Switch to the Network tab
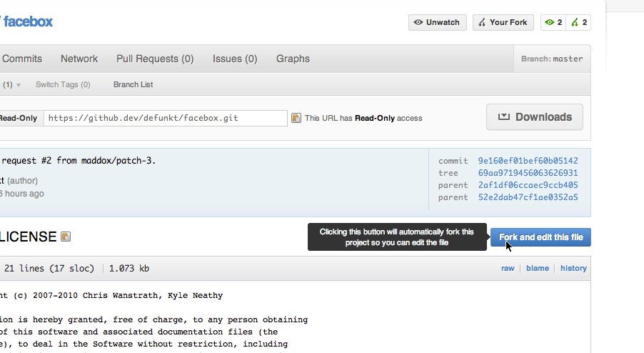Viewport: 644px width, 353px height. [79, 59]
